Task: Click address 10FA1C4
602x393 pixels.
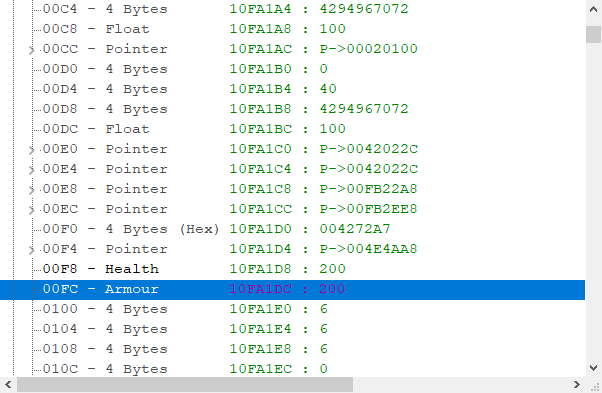Action: [x=261, y=169]
